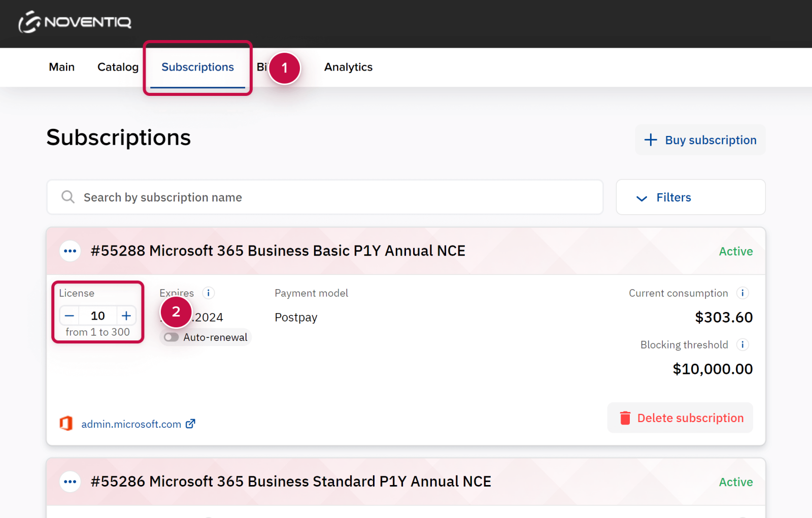The width and height of the screenshot is (812, 518).
Task: Click info icon next to Expires
Action: tap(208, 293)
